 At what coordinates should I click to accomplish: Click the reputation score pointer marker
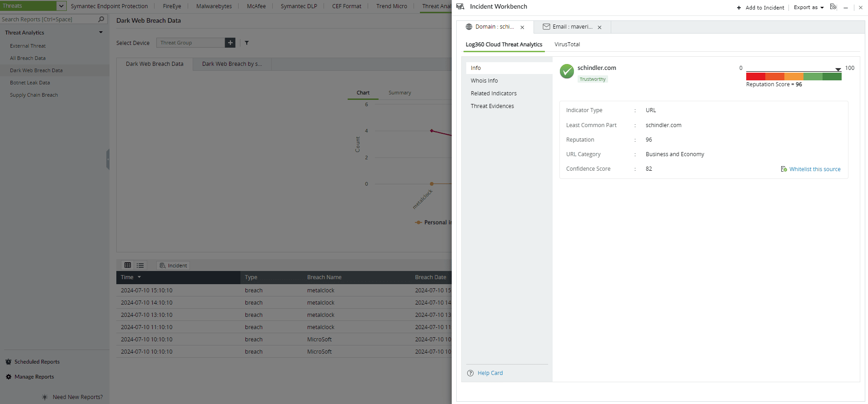coord(838,69)
